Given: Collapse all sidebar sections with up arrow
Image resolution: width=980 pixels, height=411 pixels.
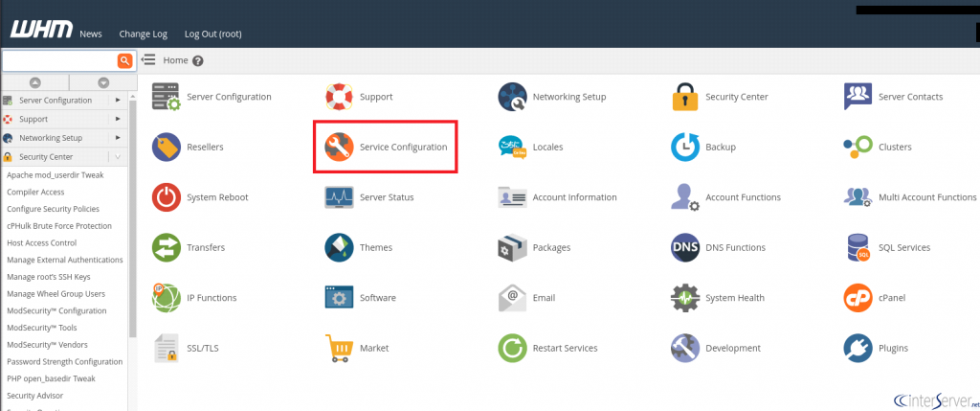Looking at the screenshot, I should point(34,82).
